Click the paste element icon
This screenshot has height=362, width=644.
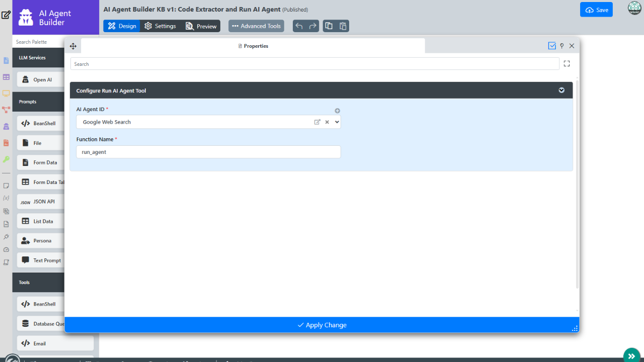click(x=343, y=26)
